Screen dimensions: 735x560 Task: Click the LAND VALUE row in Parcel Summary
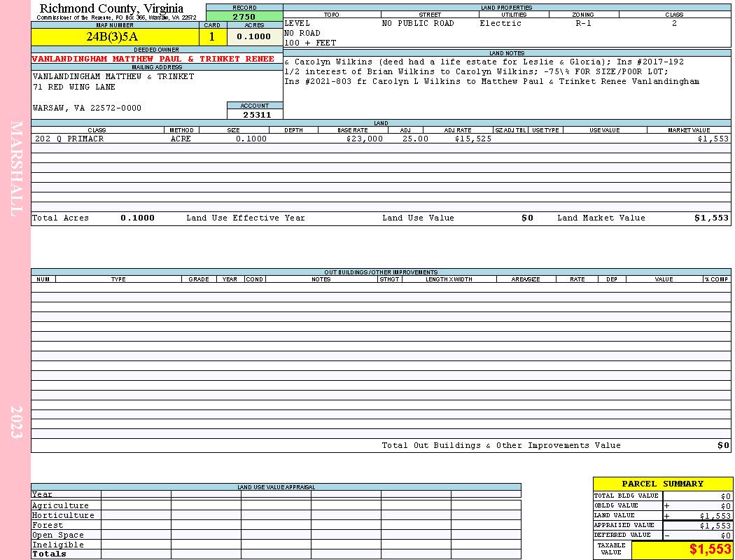pyautogui.click(x=662, y=515)
